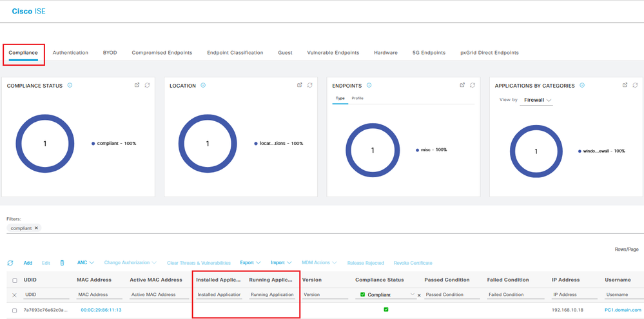Image resolution: width=644 pixels, height=319 pixels.
Task: Switch to the Hardware tab
Action: (x=385, y=53)
